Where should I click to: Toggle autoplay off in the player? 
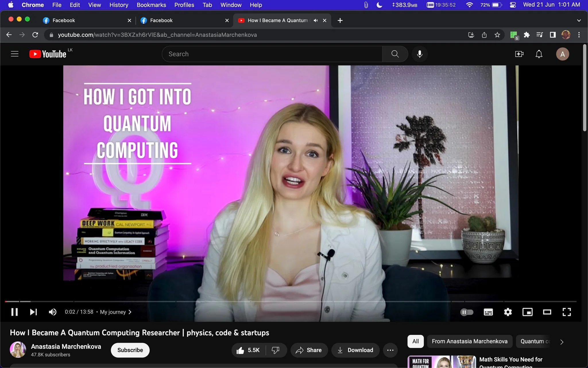click(x=467, y=312)
